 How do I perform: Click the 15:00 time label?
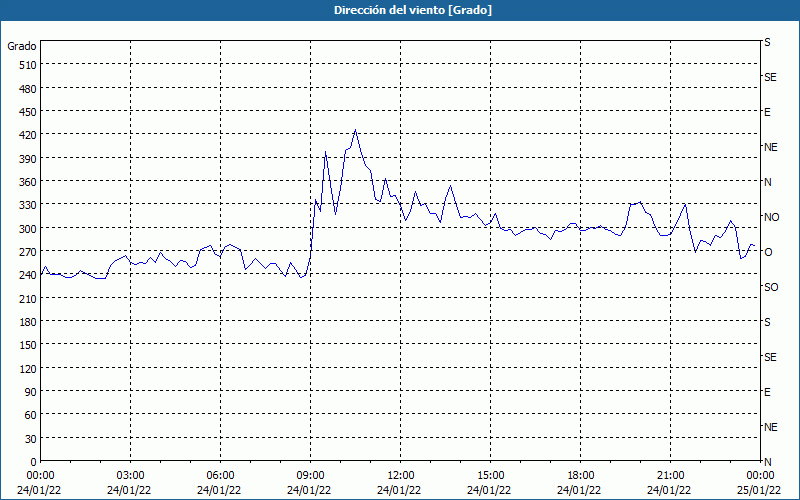pos(491,476)
